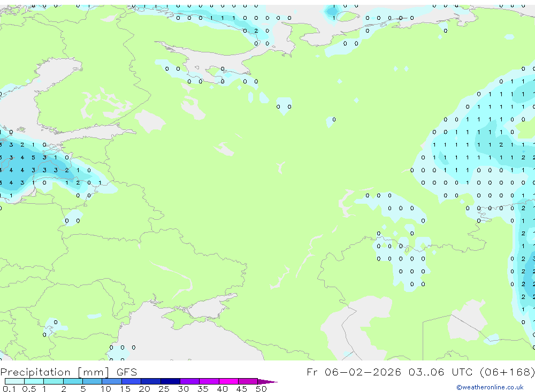Pick the 20–25 mm legend swatch

click(151, 381)
